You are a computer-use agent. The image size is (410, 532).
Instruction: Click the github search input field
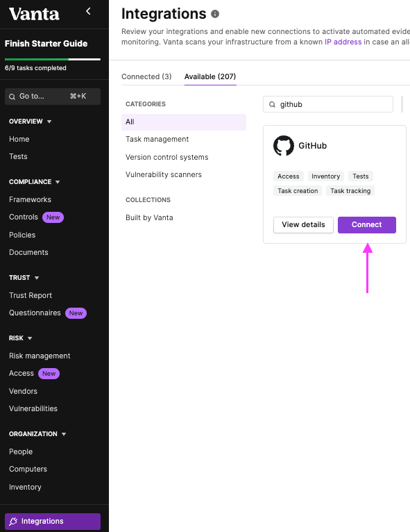click(328, 104)
